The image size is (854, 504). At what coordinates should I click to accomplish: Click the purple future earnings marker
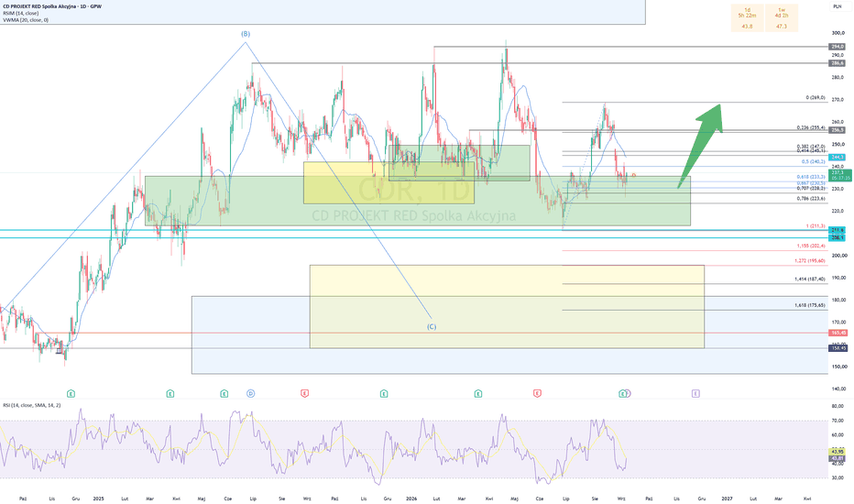pos(695,393)
